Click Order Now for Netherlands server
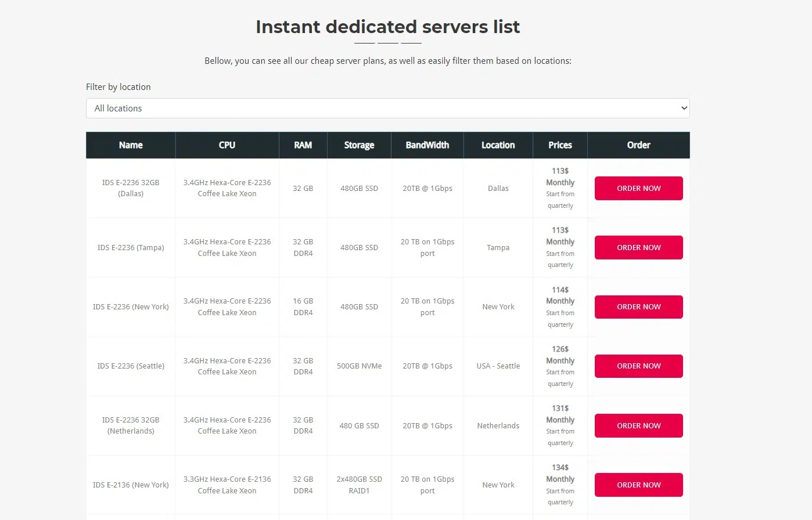 (638, 426)
